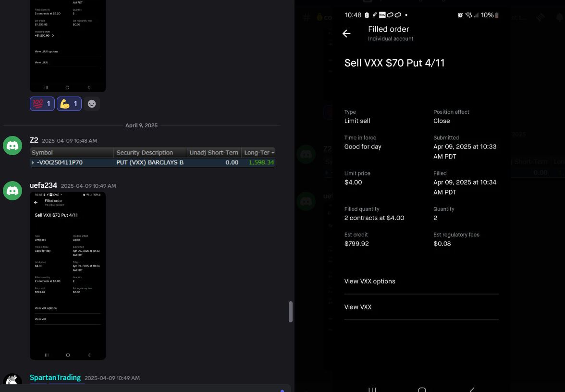Click the Z2 username
This screenshot has width=565, height=392.
34,140
